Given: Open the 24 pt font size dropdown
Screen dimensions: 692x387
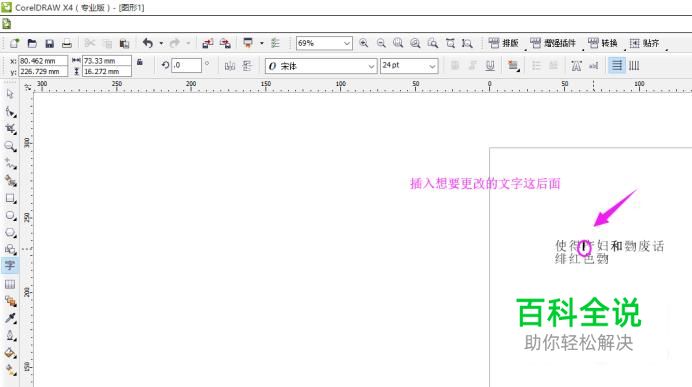Looking at the screenshot, I should click(432, 66).
